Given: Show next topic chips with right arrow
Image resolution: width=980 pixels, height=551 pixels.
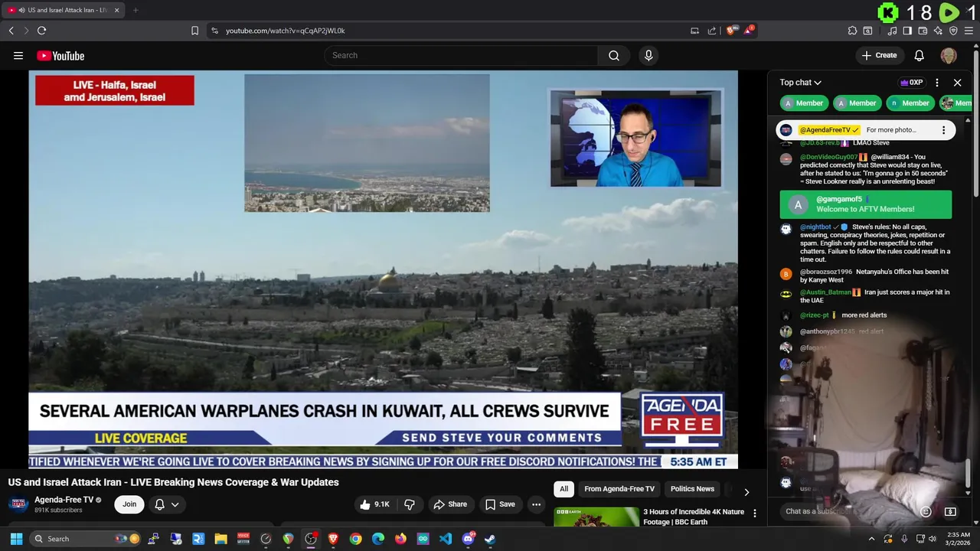Looking at the screenshot, I should [x=746, y=492].
